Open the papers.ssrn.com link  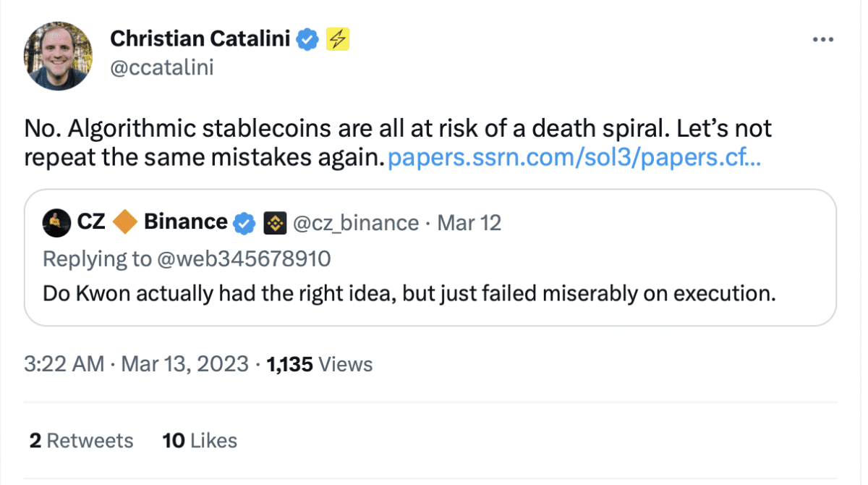574,157
